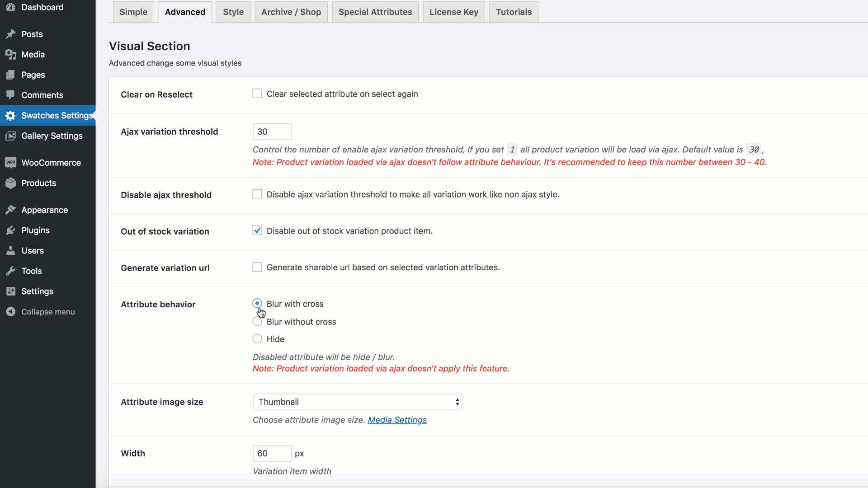Select the Hide attribute behavior radio

click(257, 338)
